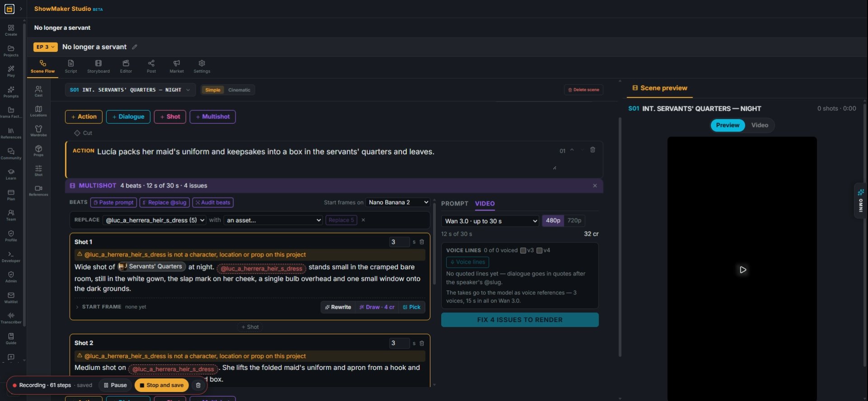
Task: Open the S01 scene heading dropdown
Action: 130,90
